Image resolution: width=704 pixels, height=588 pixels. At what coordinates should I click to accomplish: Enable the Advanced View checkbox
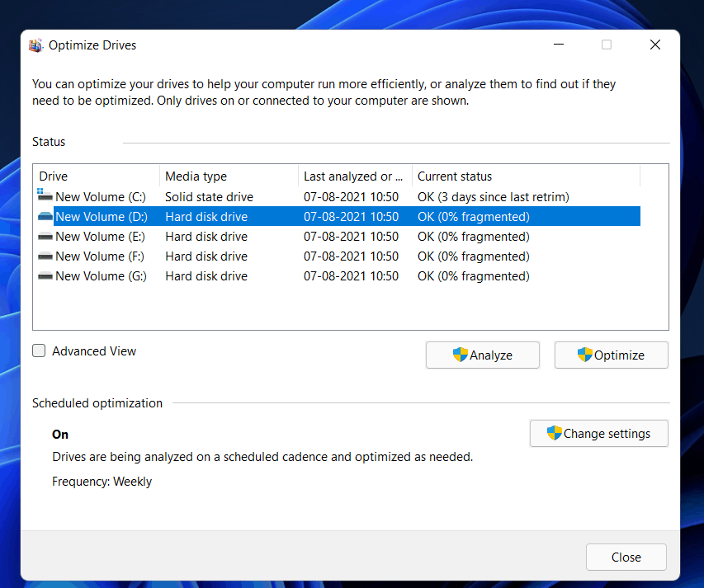38,350
